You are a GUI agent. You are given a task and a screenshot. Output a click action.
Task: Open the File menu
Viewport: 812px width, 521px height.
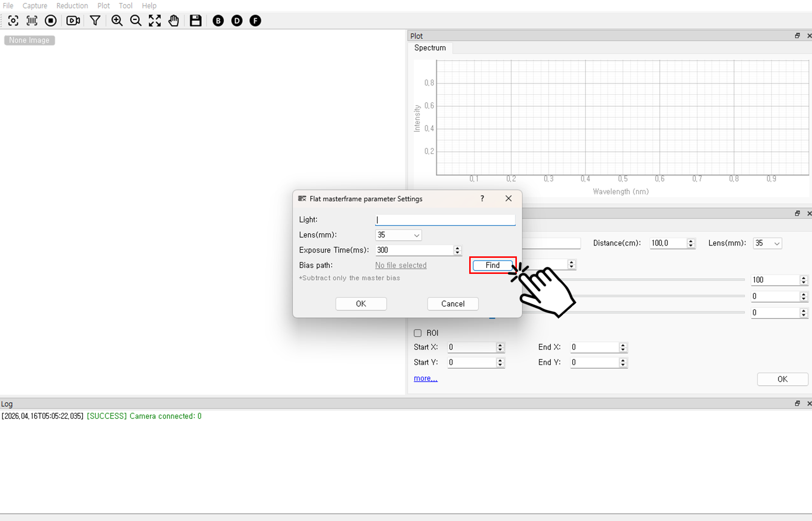[8, 6]
